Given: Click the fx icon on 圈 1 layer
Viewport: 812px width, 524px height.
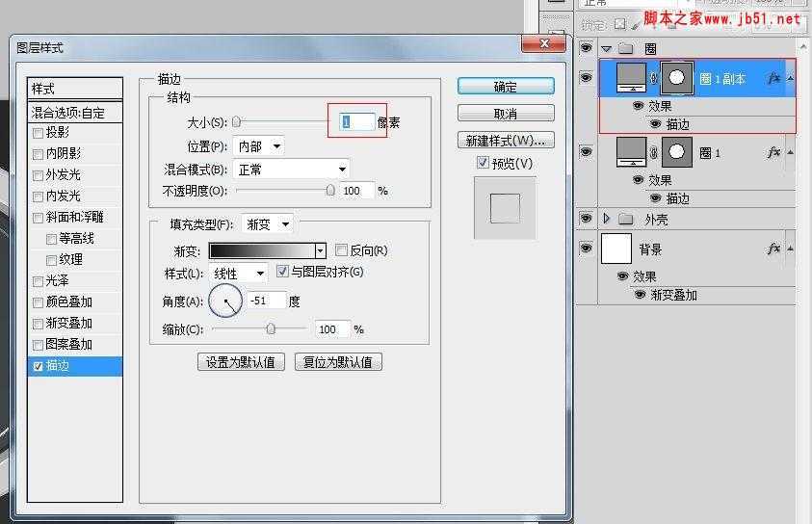Looking at the screenshot, I should click(773, 152).
